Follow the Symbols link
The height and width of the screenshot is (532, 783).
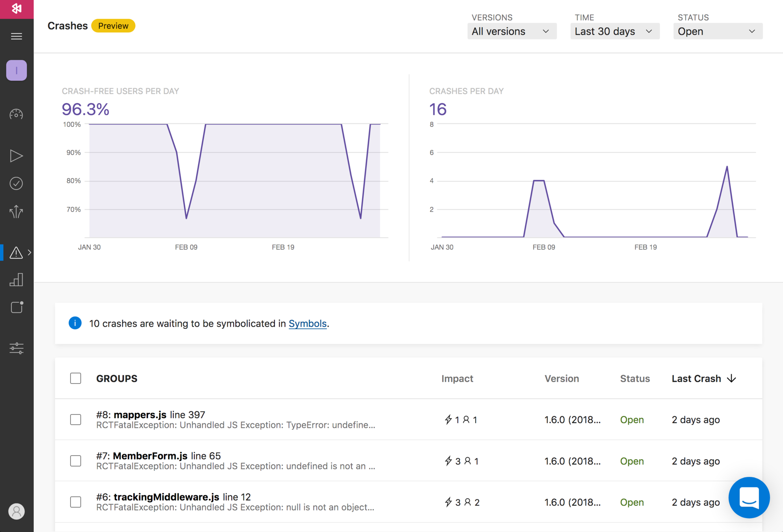(307, 324)
